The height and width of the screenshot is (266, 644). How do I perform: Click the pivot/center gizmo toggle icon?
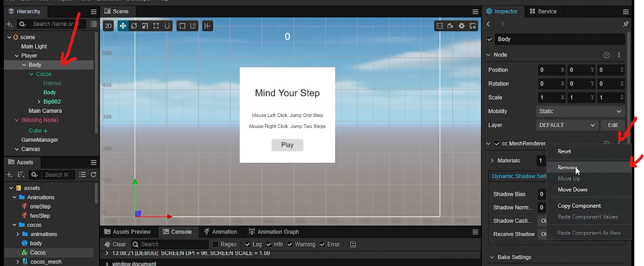182,26
